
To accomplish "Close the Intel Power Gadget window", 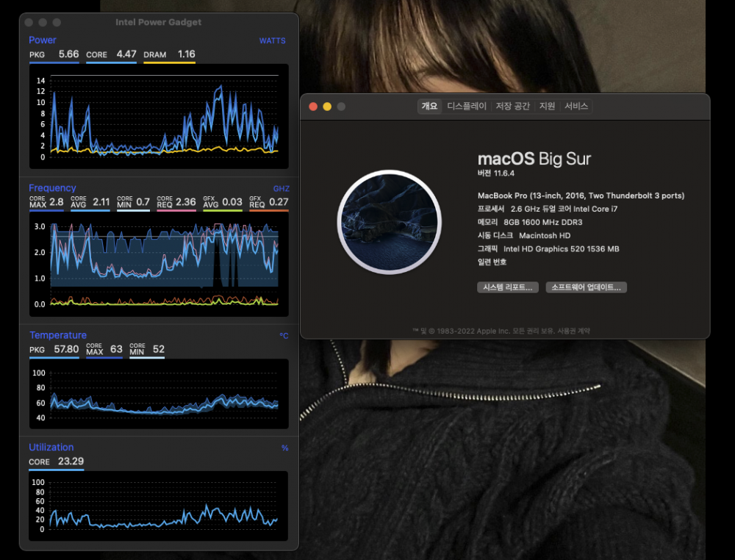I will (29, 22).
